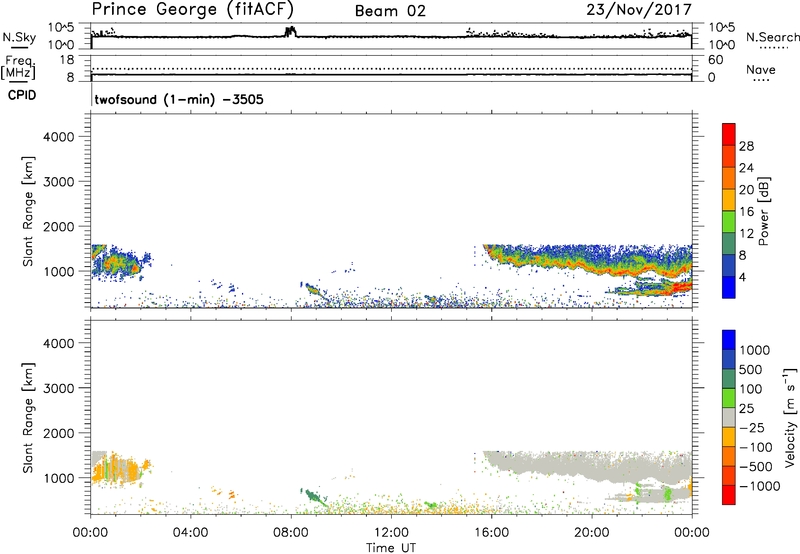Click the '08:00' time tick label

(291, 533)
